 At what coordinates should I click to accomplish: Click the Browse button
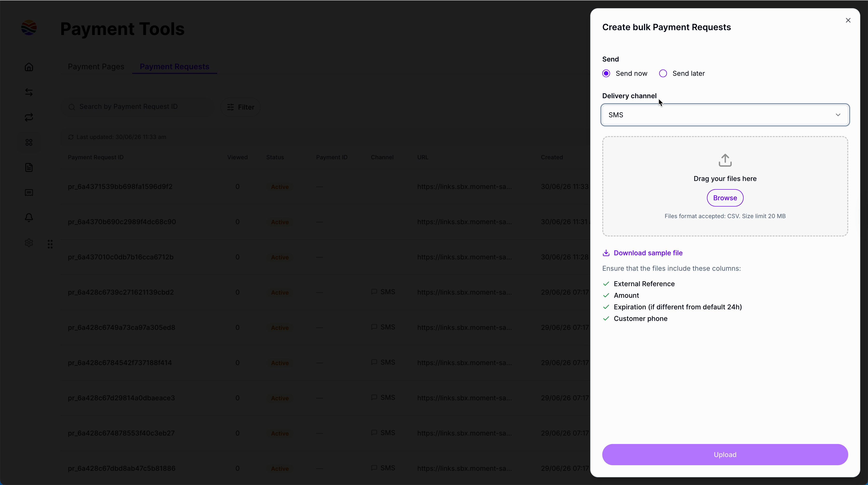(x=725, y=198)
